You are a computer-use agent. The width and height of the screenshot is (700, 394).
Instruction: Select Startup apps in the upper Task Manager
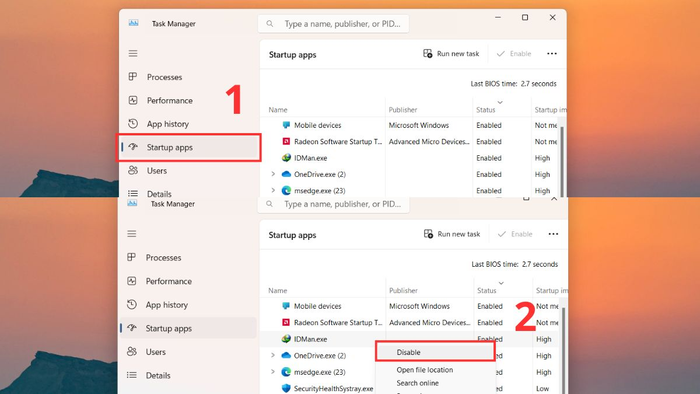[x=188, y=147]
